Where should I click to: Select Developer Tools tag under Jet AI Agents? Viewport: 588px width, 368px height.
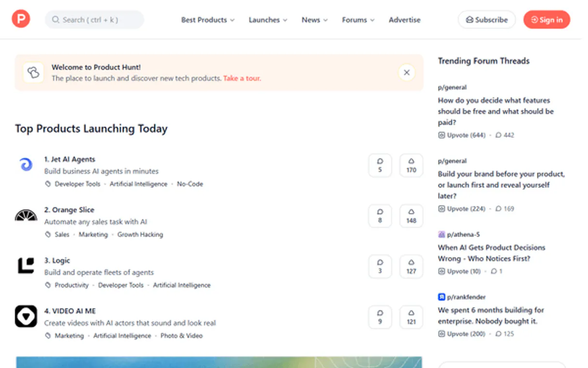tap(77, 184)
